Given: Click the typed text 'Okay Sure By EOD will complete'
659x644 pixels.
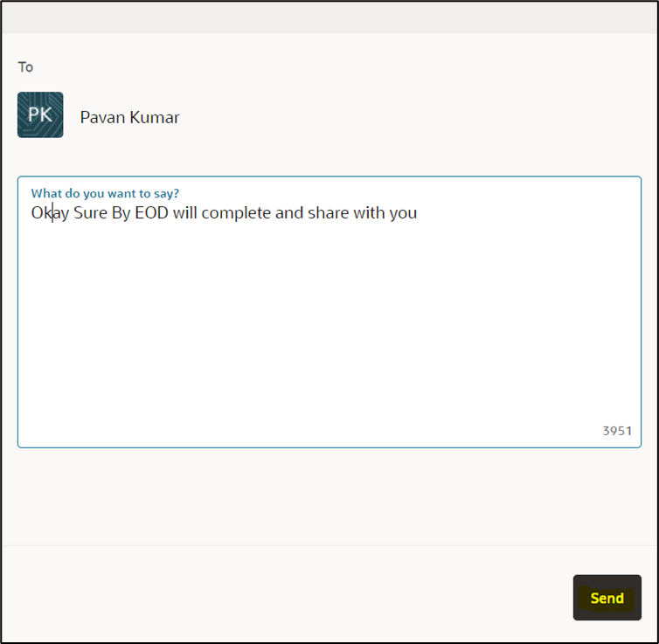Looking at the screenshot, I should coord(151,213).
